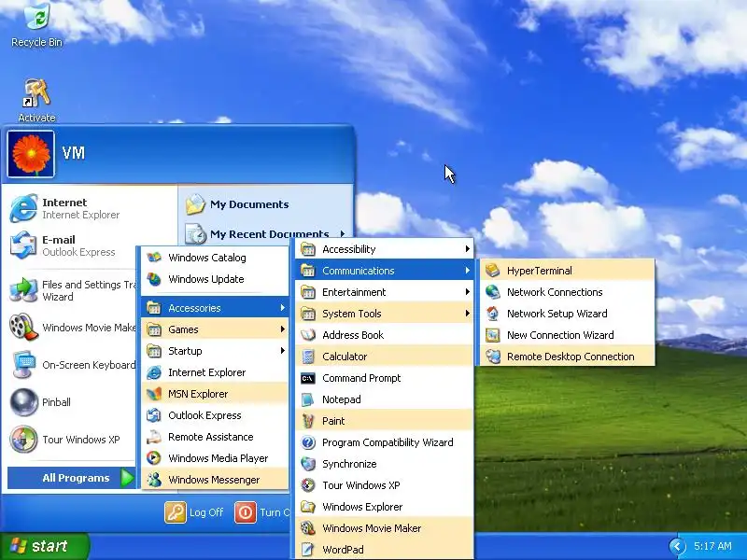Expand the Accessibility submenu

(384, 249)
